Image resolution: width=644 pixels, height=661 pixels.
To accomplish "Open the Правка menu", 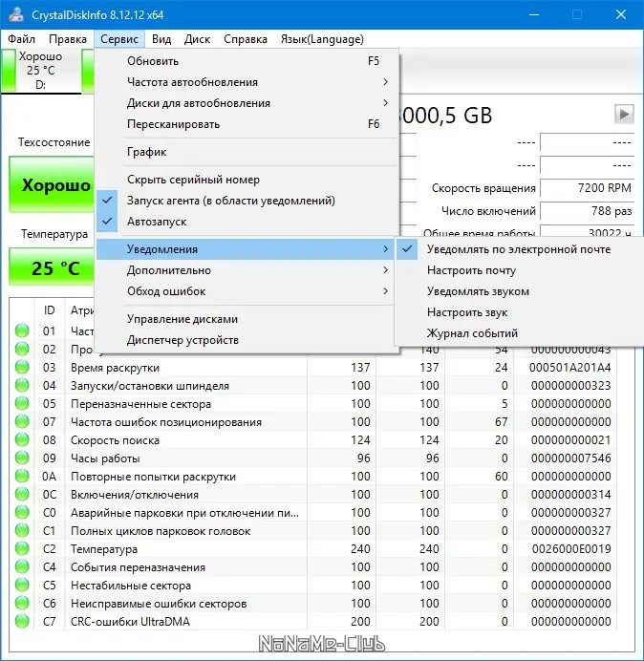I will pos(68,39).
